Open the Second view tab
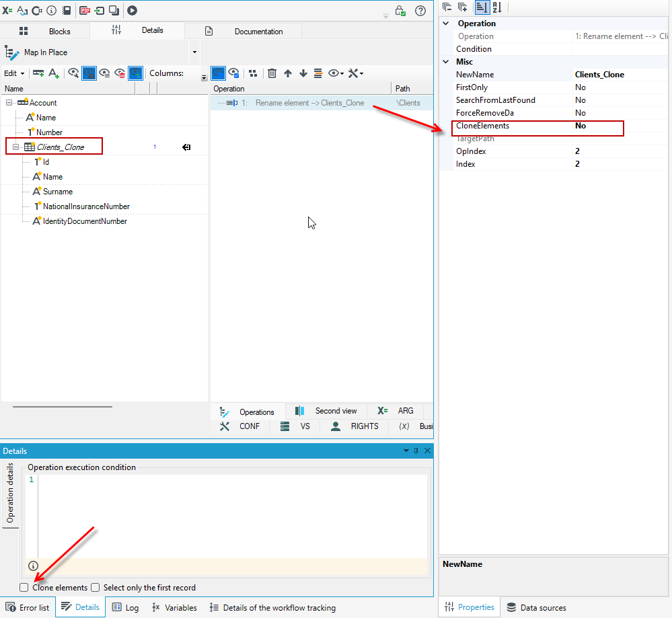The height and width of the screenshot is (618, 672). [326, 411]
